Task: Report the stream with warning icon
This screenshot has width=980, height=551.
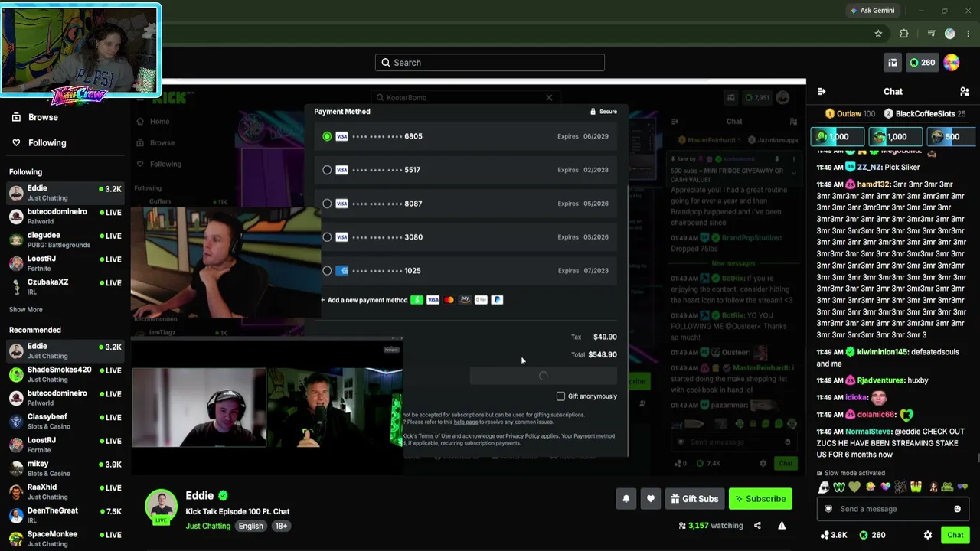Action: (x=782, y=526)
